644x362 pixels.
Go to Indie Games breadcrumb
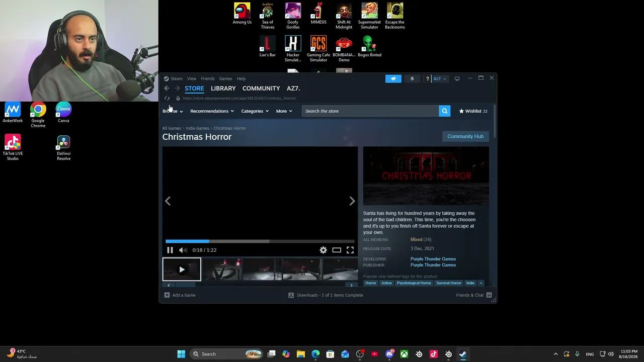pos(197,128)
